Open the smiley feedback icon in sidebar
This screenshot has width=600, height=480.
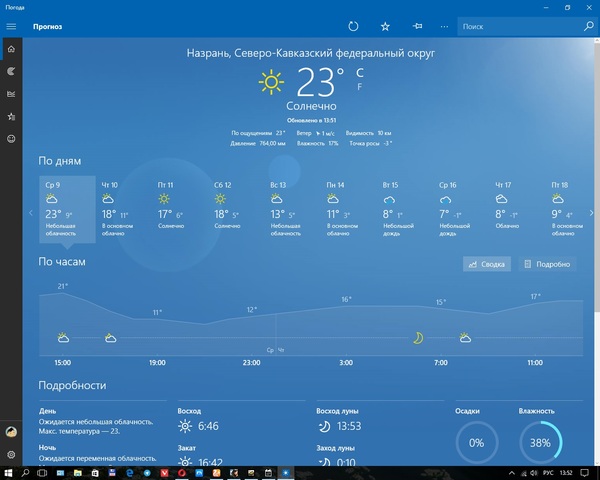tap(11, 139)
